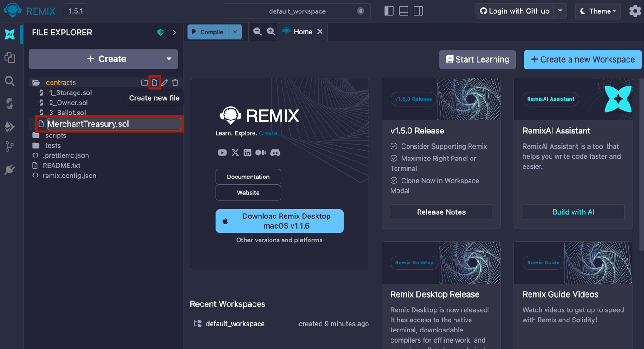The height and width of the screenshot is (349, 644).
Task: Open Remix LinkedIn icon link
Action: click(x=247, y=153)
